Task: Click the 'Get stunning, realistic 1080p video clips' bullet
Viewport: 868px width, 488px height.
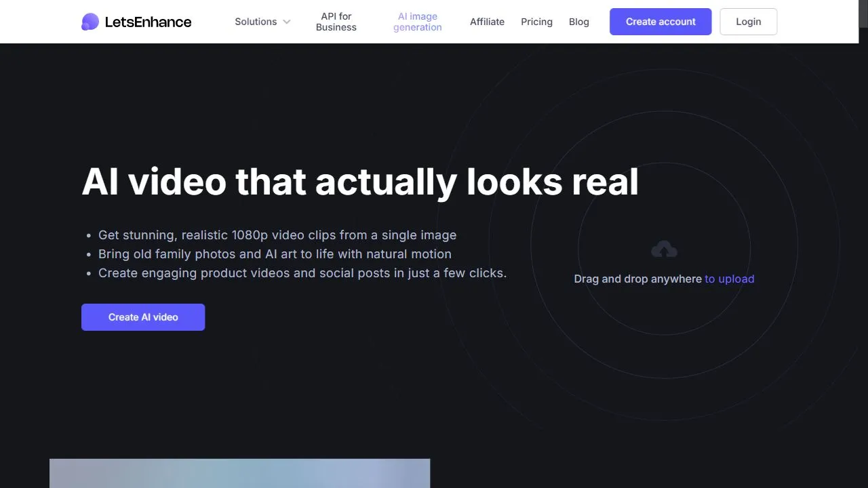Action: (x=277, y=235)
